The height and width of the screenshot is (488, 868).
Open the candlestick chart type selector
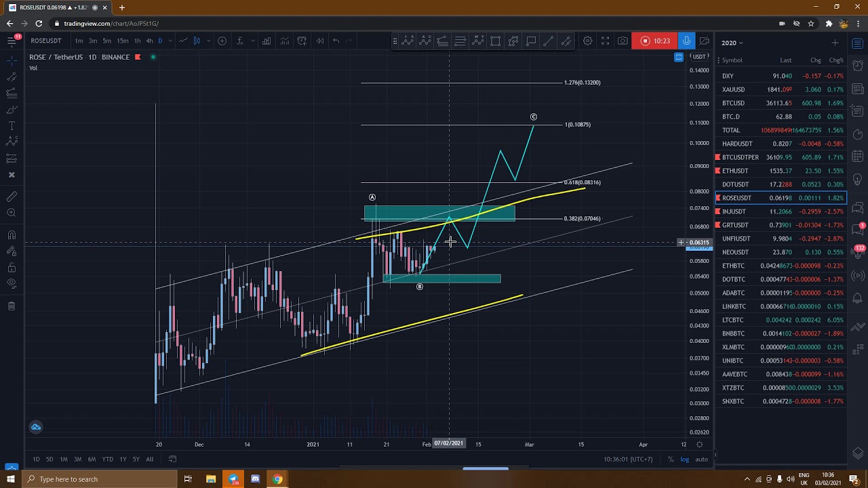(x=197, y=41)
